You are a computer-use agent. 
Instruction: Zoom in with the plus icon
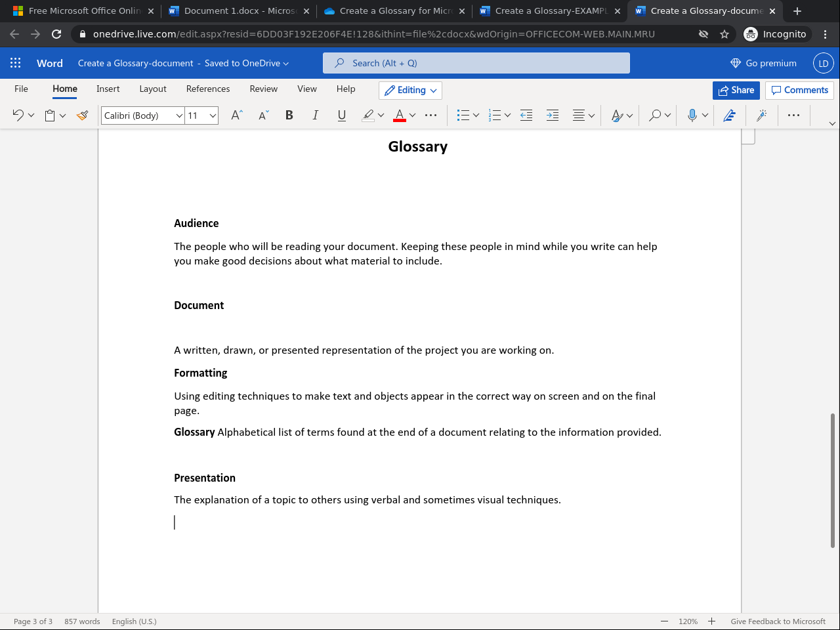pos(711,621)
